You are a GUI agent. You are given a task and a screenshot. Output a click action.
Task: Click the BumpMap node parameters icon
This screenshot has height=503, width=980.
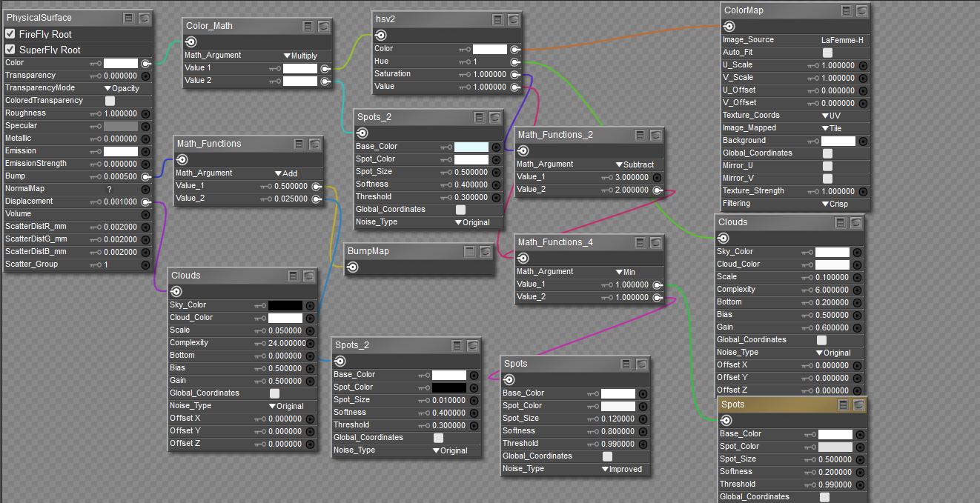[x=470, y=251]
